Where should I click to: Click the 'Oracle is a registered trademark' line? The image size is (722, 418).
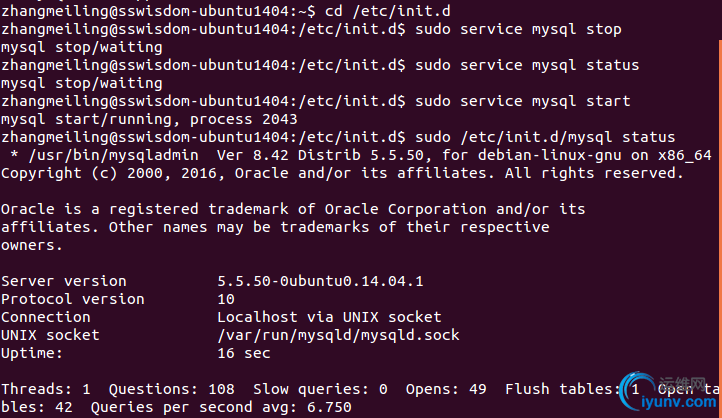click(293, 209)
